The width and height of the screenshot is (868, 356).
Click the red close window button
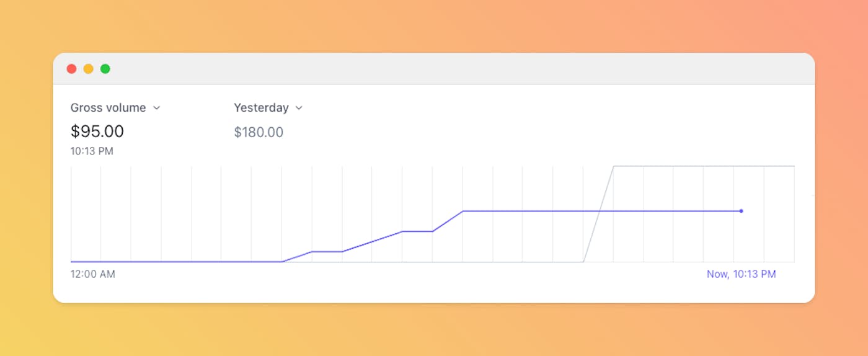pyautogui.click(x=71, y=69)
